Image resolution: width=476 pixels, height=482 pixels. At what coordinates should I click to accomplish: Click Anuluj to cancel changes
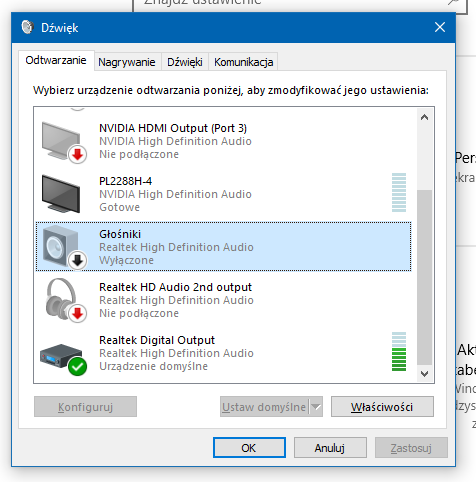coord(330,448)
